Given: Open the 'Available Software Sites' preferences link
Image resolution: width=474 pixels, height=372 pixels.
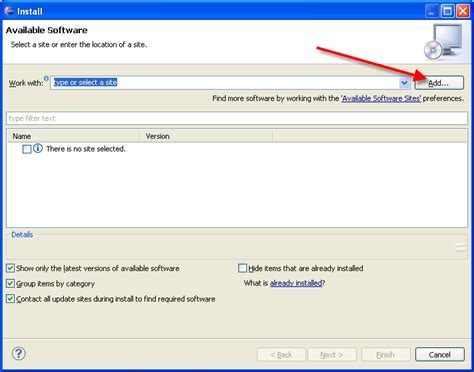Looking at the screenshot, I should pyautogui.click(x=381, y=98).
